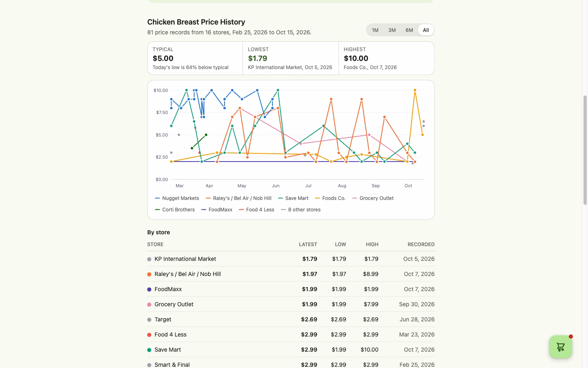Toggle Food 4 Less legend entry
The width and height of the screenshot is (588, 368).
coord(256,210)
